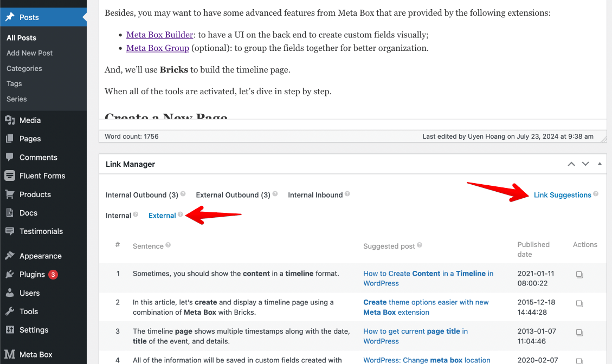Viewport: 612px width, 364px height.
Task: Click help icon beside Internal filter
Action: coord(136,214)
